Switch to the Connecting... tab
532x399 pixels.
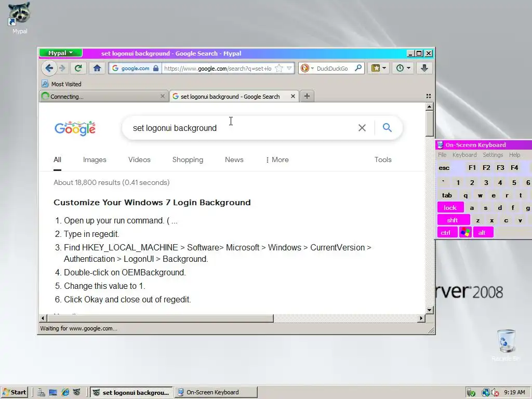pyautogui.click(x=104, y=96)
